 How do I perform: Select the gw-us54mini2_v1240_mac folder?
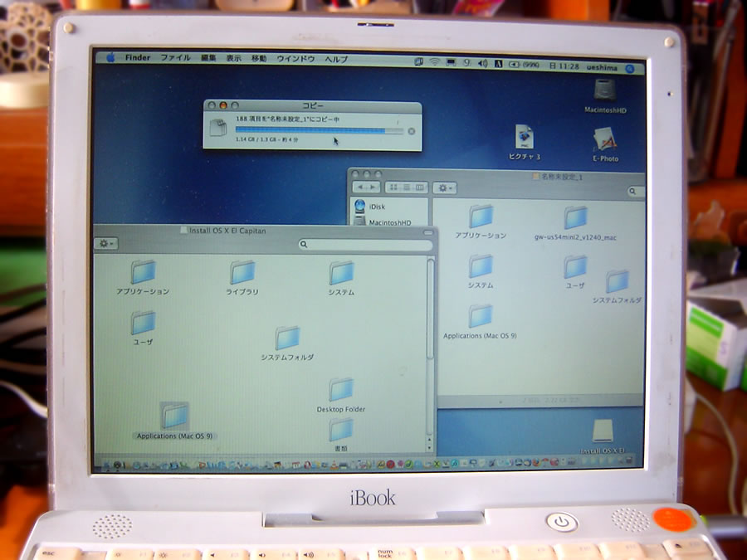(x=575, y=223)
